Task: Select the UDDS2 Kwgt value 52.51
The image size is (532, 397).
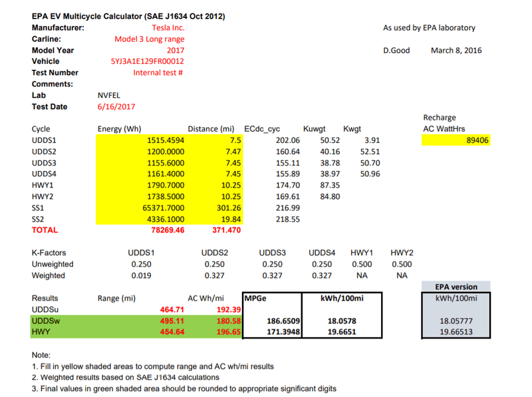Action: pyautogui.click(x=370, y=152)
